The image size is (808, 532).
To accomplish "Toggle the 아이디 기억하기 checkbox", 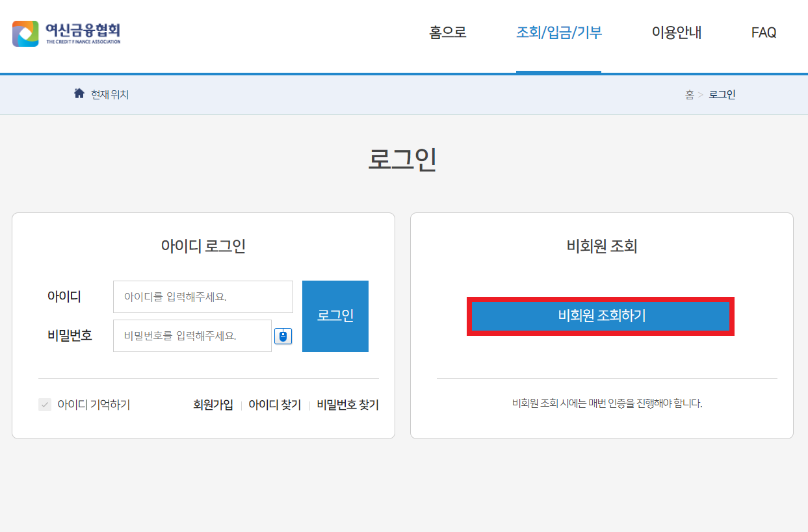I will click(x=45, y=405).
